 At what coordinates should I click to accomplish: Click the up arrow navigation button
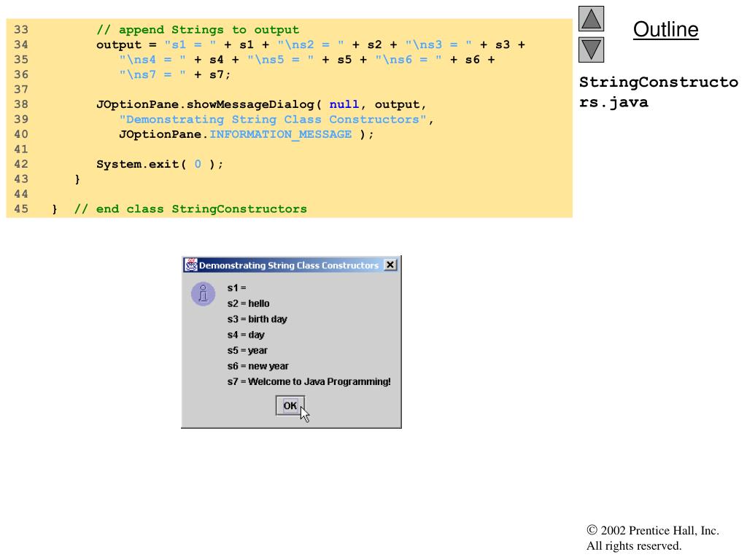click(591, 18)
